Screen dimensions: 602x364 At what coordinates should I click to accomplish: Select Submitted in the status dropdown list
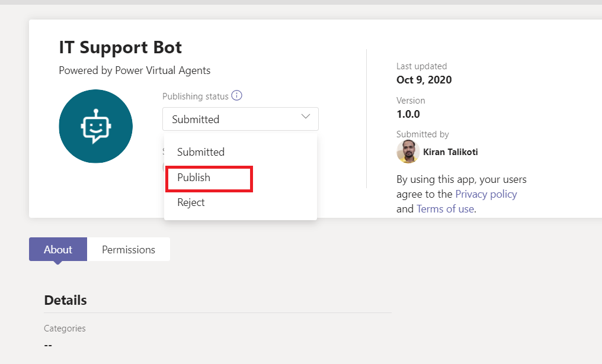[201, 152]
